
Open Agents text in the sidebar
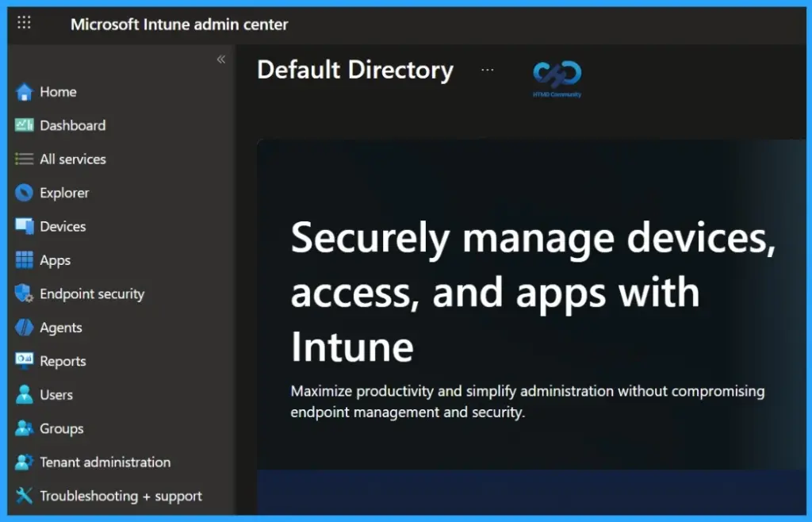click(x=60, y=328)
